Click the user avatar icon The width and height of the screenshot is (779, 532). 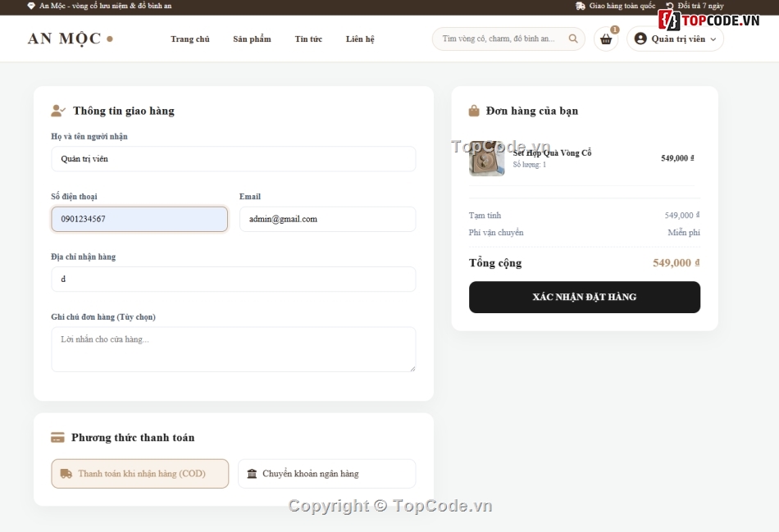tap(640, 39)
